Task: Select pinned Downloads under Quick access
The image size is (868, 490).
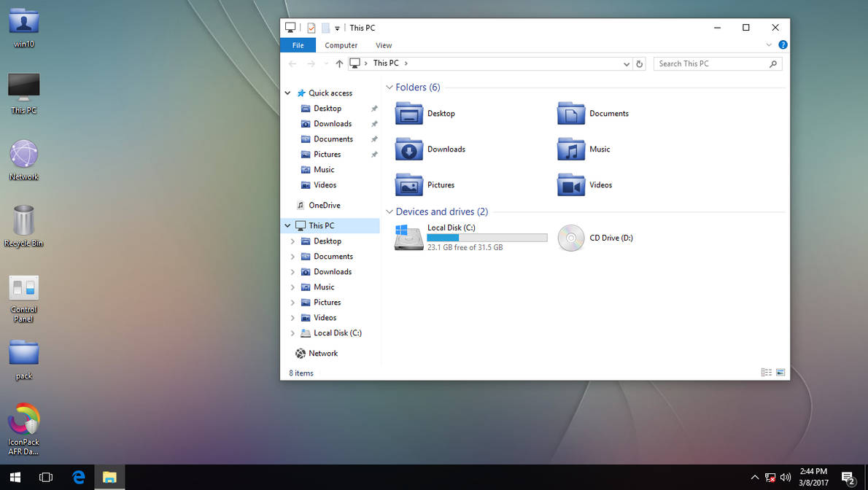Action: click(x=331, y=124)
